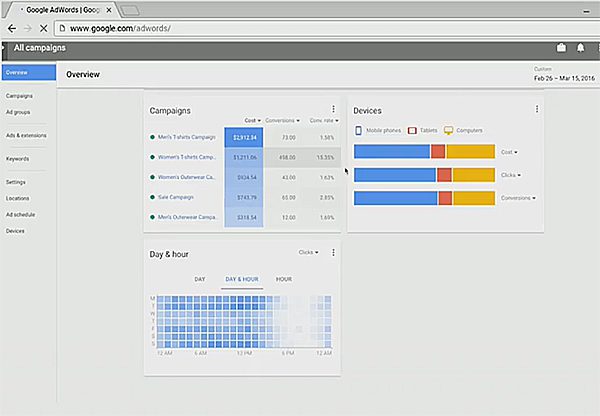Image resolution: width=600 pixels, height=416 pixels.
Task: Open the custom date range Feb 26 – Mar 15
Action: (564, 78)
